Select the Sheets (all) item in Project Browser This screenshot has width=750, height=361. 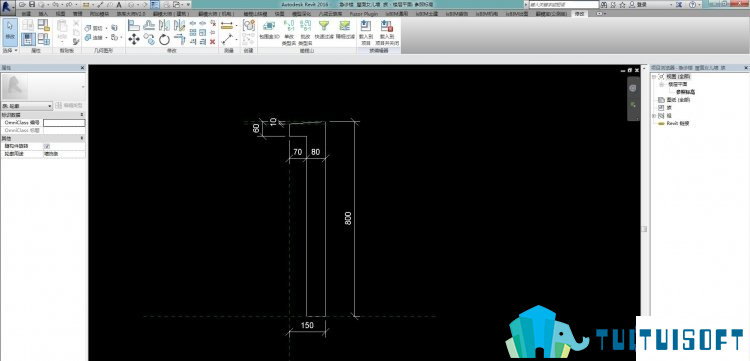coord(678,100)
